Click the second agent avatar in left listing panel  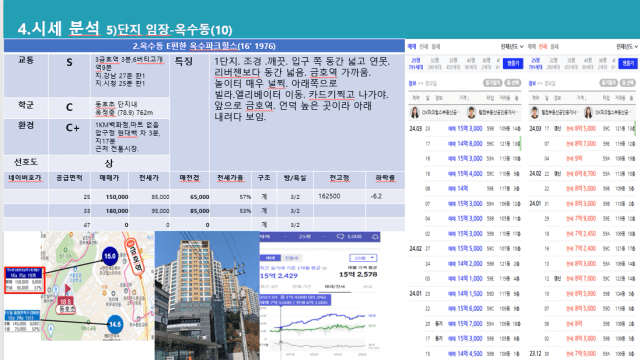471,112
